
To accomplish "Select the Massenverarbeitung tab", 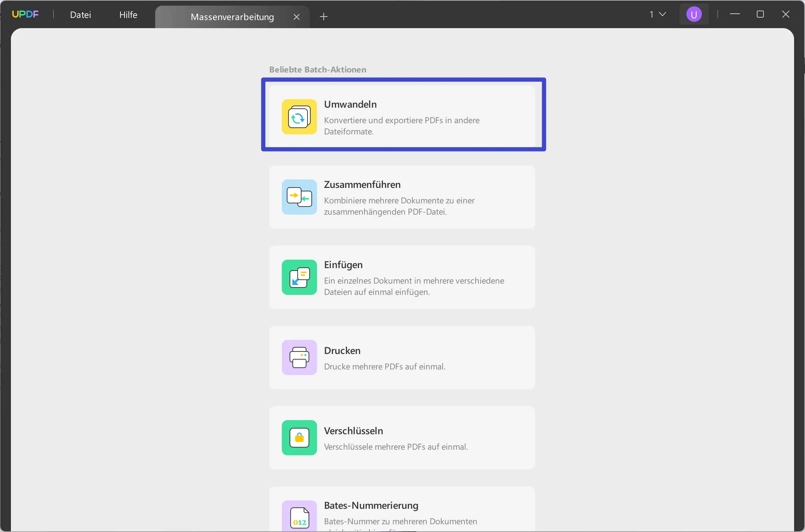I will click(x=232, y=17).
